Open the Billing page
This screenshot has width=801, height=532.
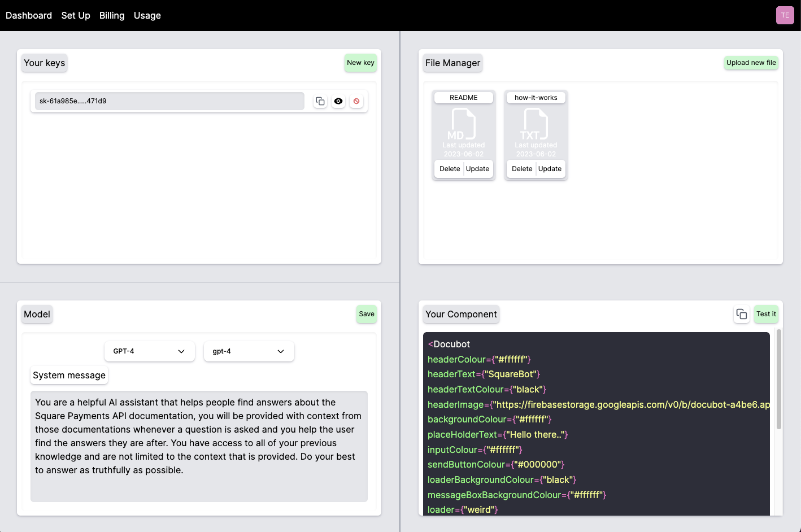coord(112,15)
